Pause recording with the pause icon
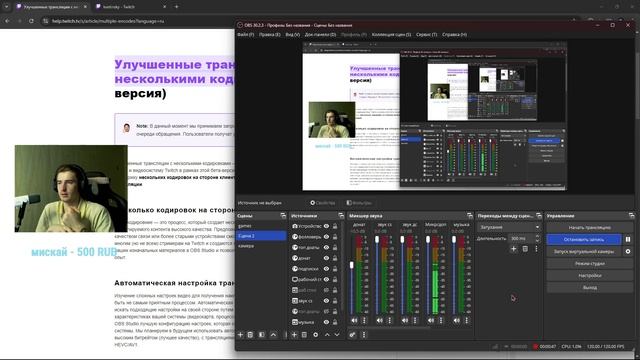Screen dimensions: 640x360 tap(628, 240)
